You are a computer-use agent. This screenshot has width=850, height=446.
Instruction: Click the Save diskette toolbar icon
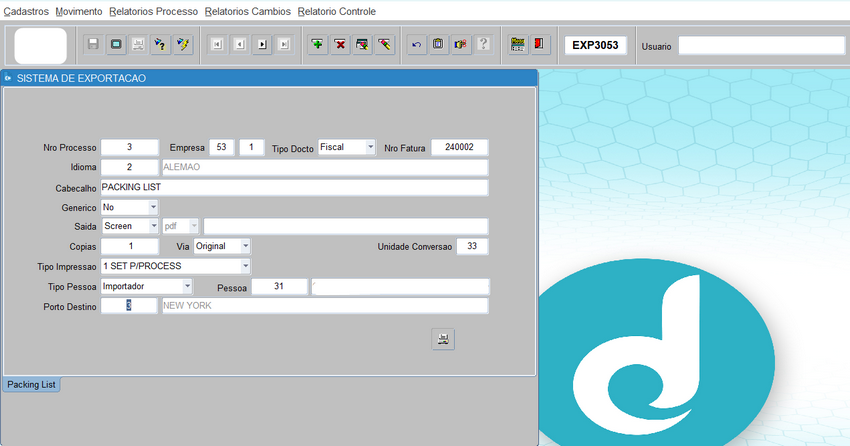(93, 44)
